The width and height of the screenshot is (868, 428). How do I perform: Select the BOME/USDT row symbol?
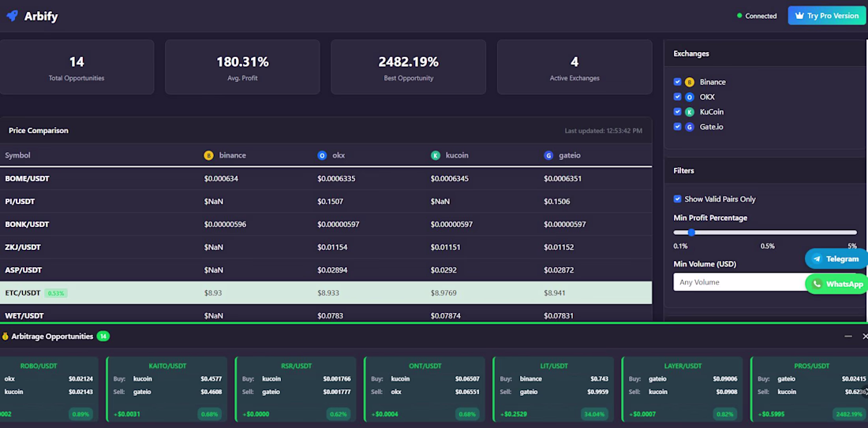(x=27, y=179)
